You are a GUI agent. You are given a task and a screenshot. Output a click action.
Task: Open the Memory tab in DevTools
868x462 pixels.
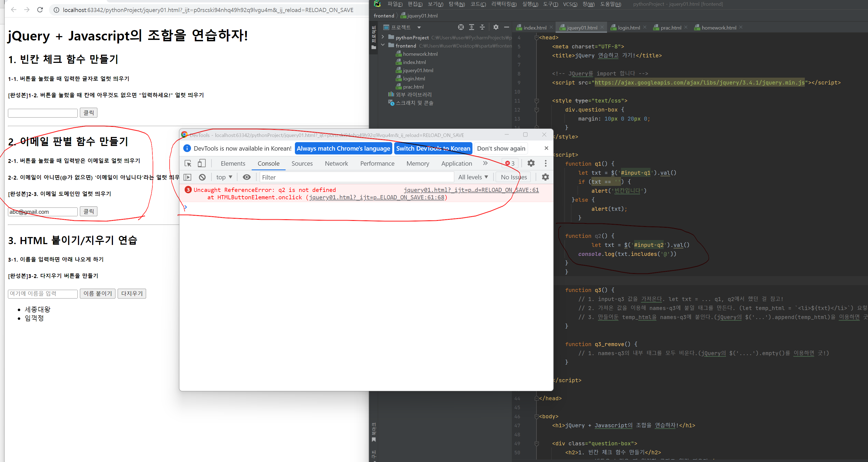click(x=417, y=163)
